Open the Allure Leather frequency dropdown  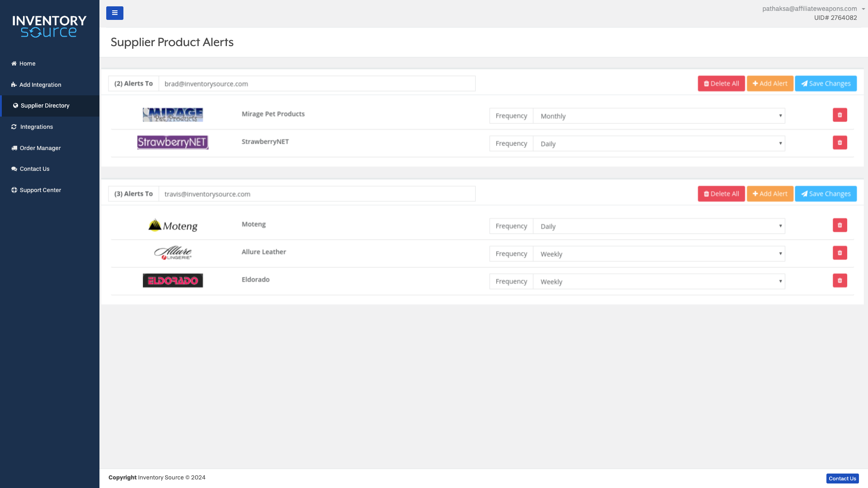659,253
